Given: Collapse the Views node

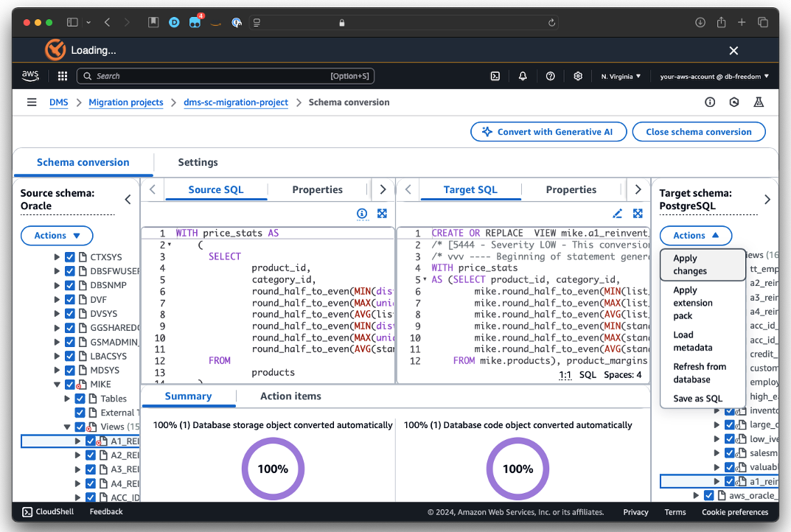Looking at the screenshot, I should tap(66, 427).
